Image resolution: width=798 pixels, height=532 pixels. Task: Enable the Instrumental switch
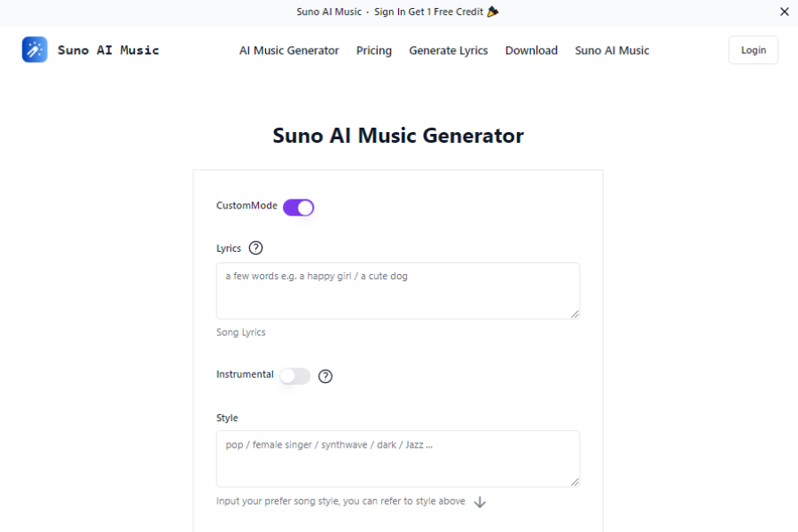[295, 376]
